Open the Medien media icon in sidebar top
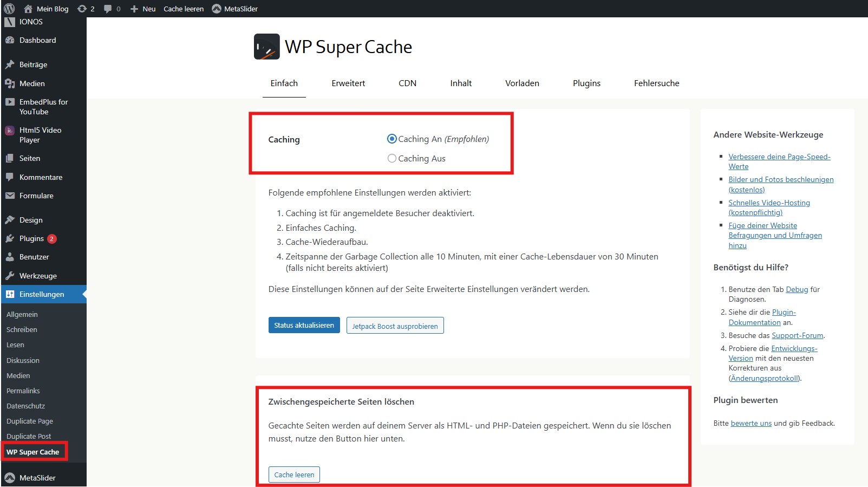This screenshot has width=868, height=487. click(10, 83)
